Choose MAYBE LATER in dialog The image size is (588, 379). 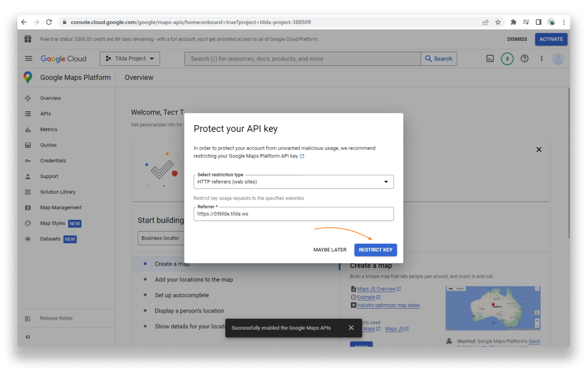tap(330, 250)
